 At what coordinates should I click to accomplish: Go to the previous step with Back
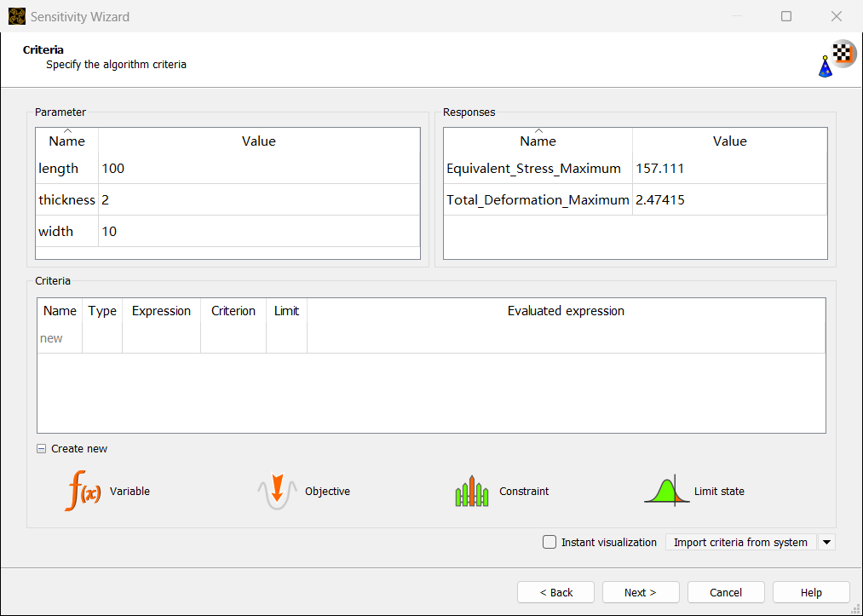pos(556,592)
